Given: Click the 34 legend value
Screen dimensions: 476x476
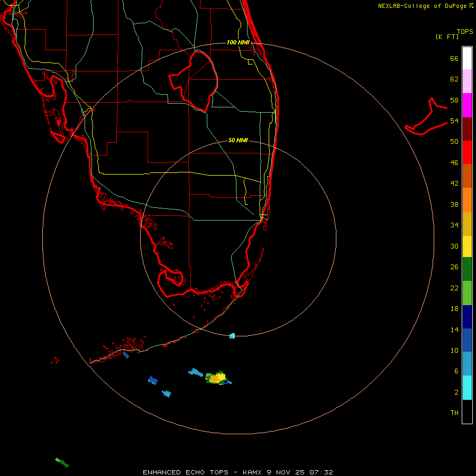Looking at the screenshot, I should pyautogui.click(x=454, y=225).
